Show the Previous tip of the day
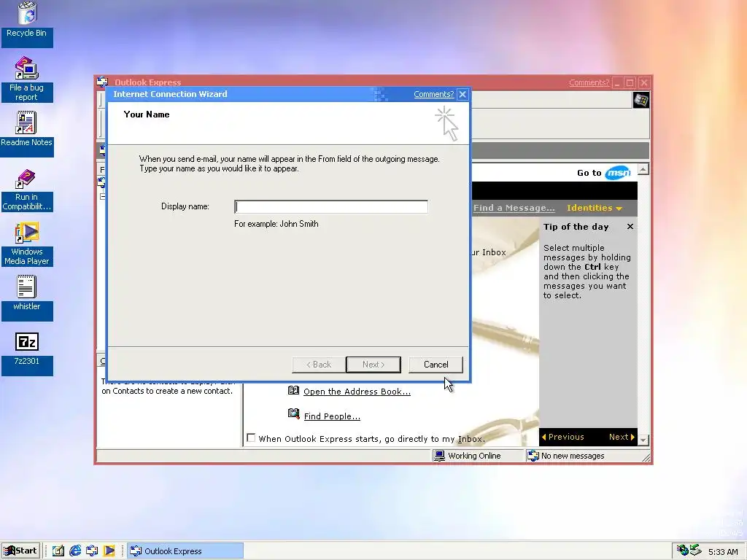 (x=562, y=437)
